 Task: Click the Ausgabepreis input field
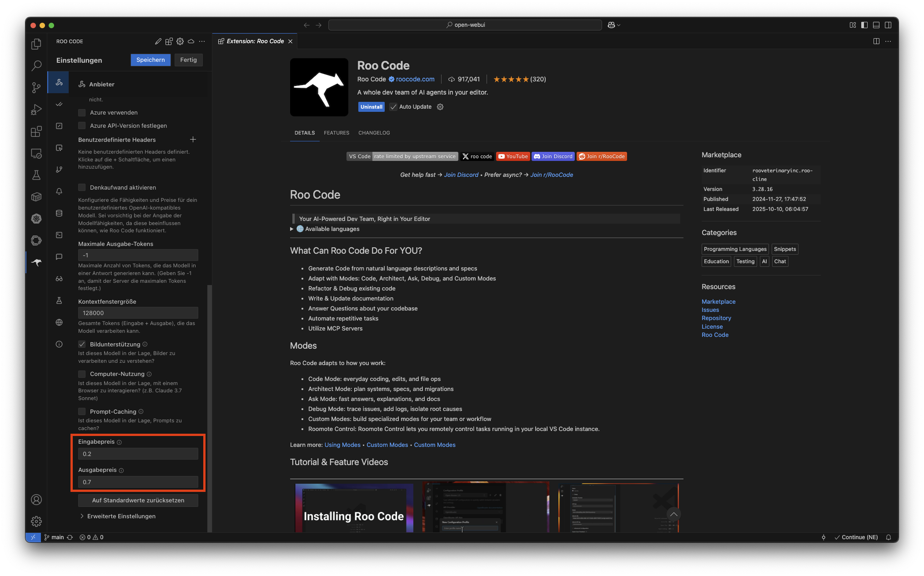138,482
